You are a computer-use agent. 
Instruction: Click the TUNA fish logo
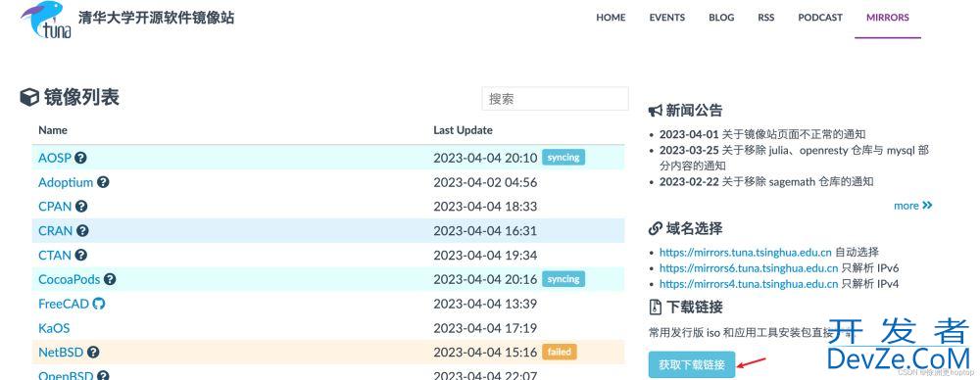(45, 20)
